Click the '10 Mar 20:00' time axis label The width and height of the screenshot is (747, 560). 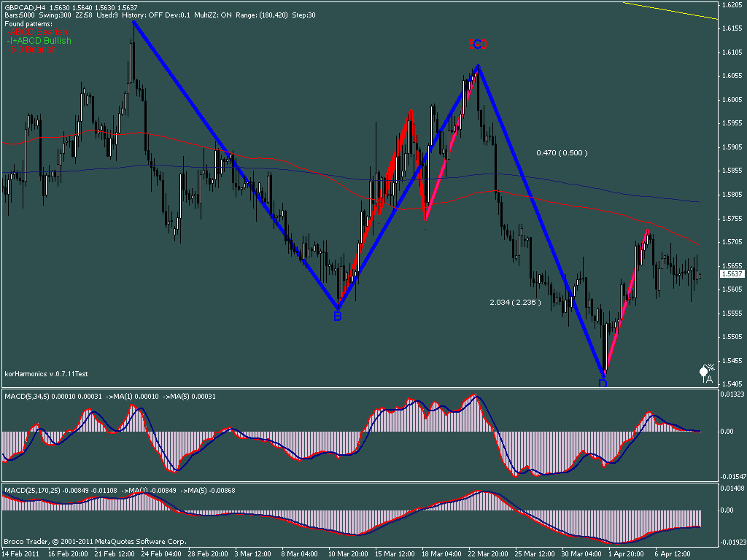[x=348, y=554]
